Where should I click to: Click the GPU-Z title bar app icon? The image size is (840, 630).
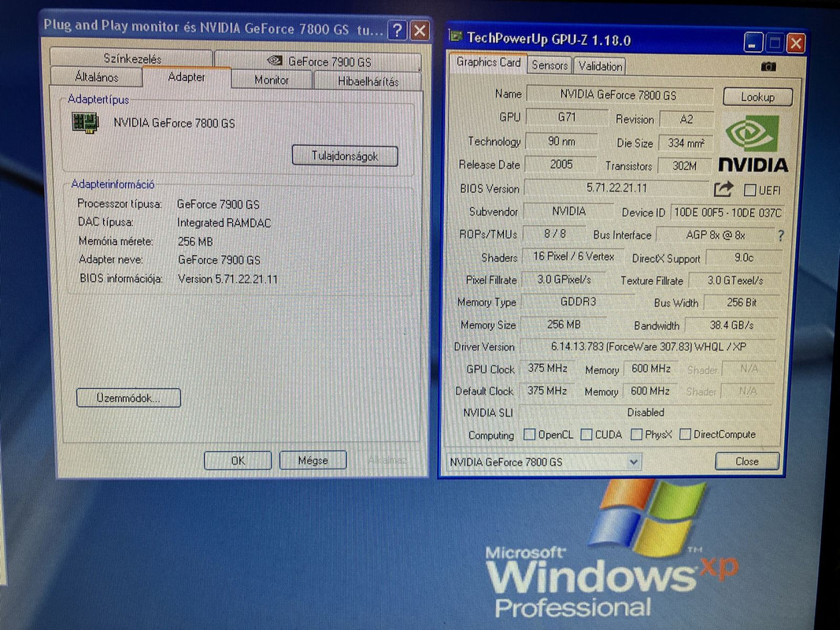coord(456,36)
